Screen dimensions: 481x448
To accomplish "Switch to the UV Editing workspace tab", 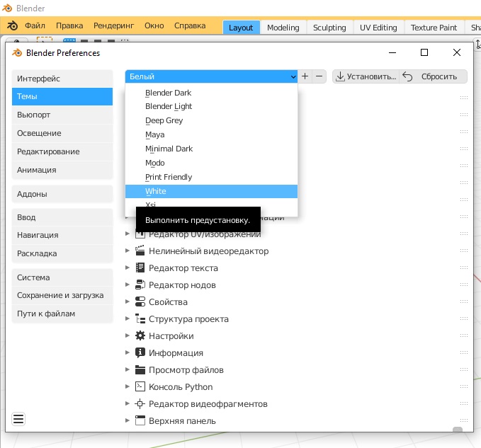I will tap(378, 28).
